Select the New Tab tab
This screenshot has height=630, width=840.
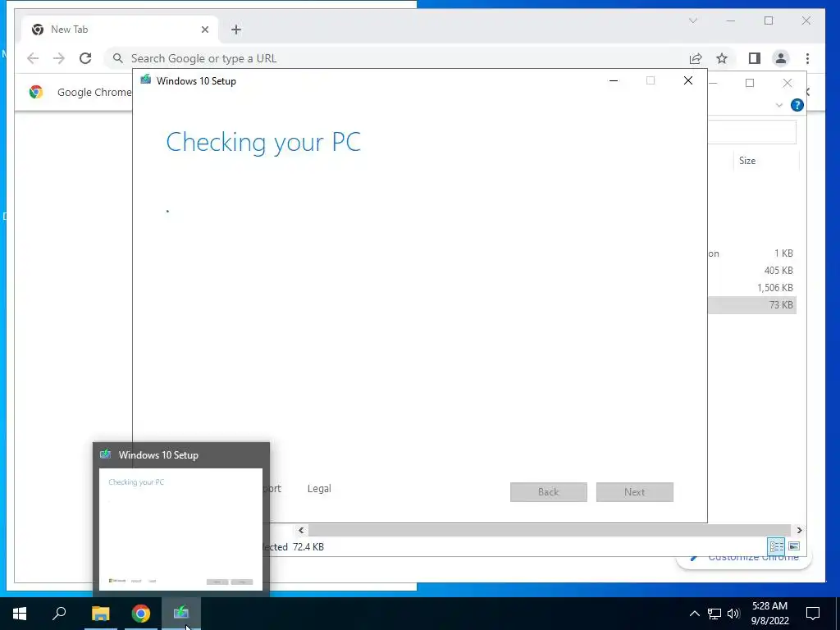(120, 30)
